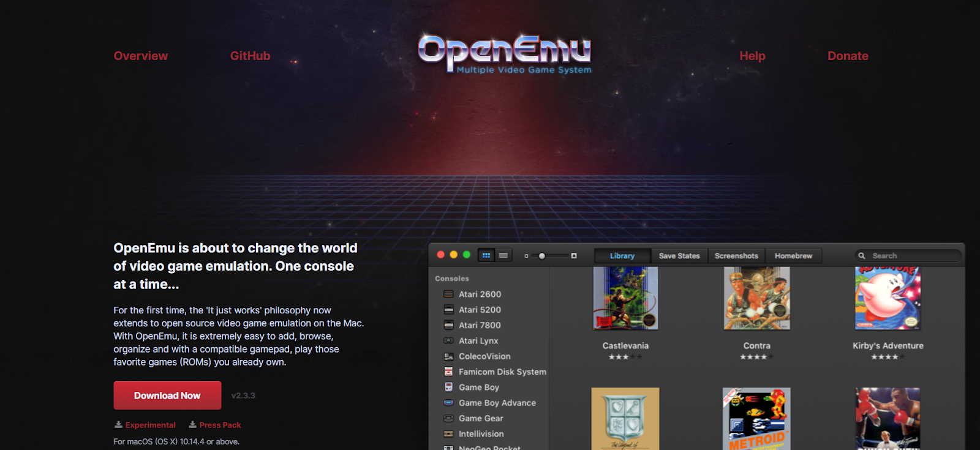Click the Consoles sidebar heading
The image size is (980, 450).
(x=452, y=279)
